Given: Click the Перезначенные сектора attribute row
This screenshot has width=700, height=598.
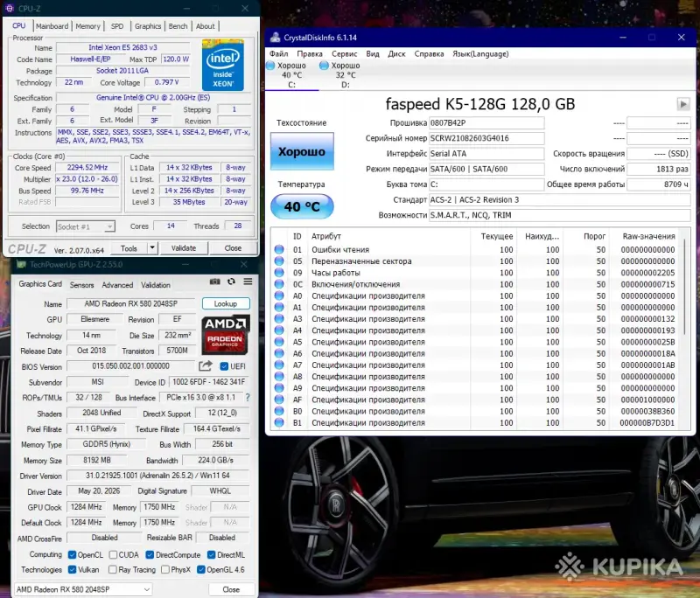Looking at the screenshot, I should (476, 261).
